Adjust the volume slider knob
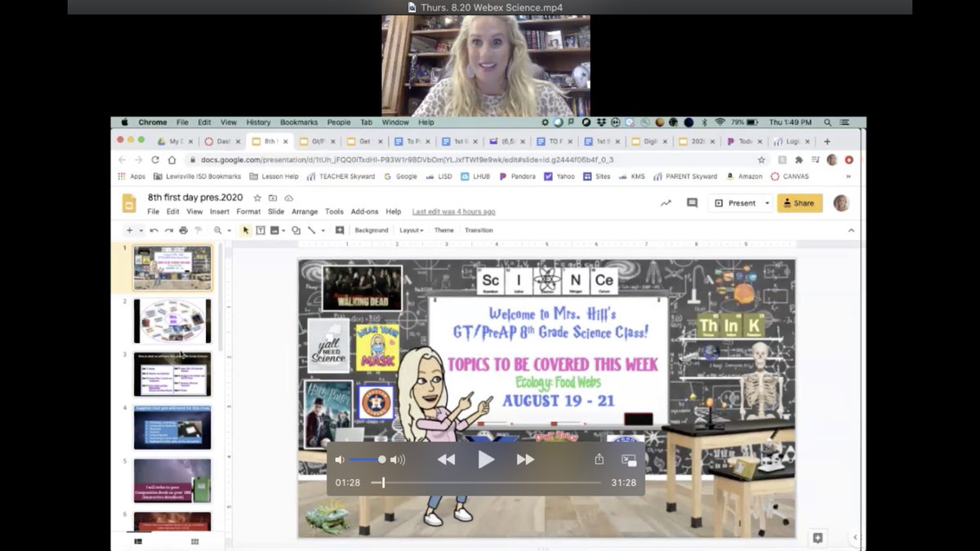 381,460
